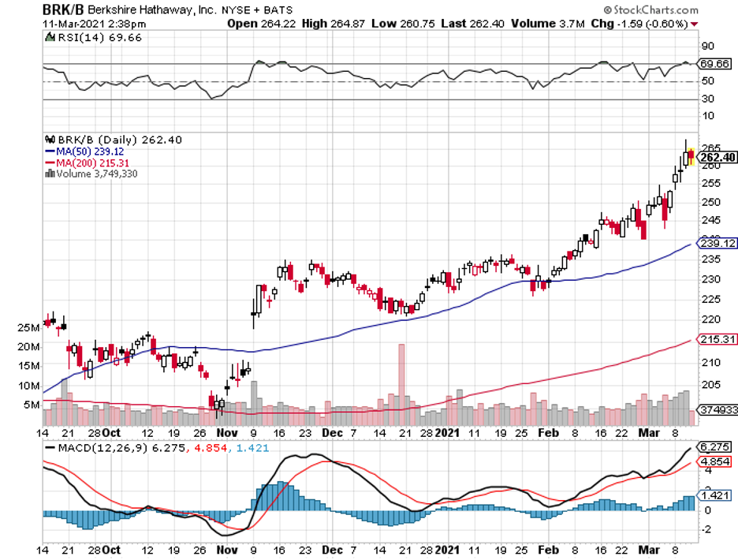This screenshot has height=560, width=738.
Task: Click the 2021 label on the price chart date axis
Action: click(447, 432)
